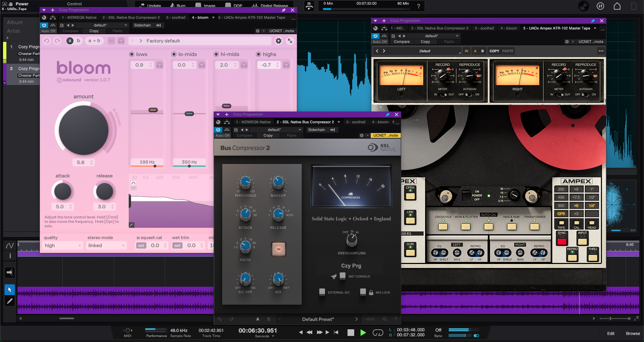
Task: Open the envelope automation curve tool
Action: [x=10, y=246]
